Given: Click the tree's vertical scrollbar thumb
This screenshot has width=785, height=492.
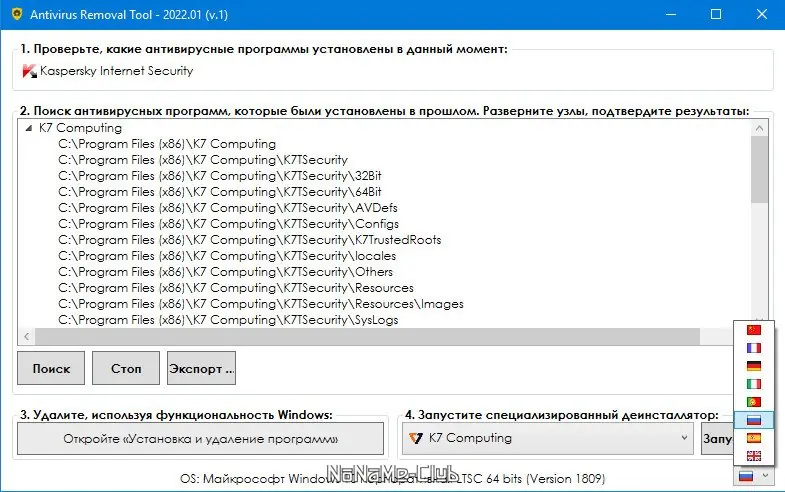Looking at the screenshot, I should point(759,169).
